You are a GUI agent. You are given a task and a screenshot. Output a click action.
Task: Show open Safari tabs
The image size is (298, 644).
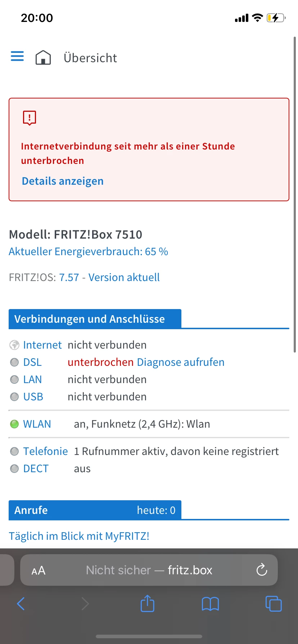click(x=273, y=604)
